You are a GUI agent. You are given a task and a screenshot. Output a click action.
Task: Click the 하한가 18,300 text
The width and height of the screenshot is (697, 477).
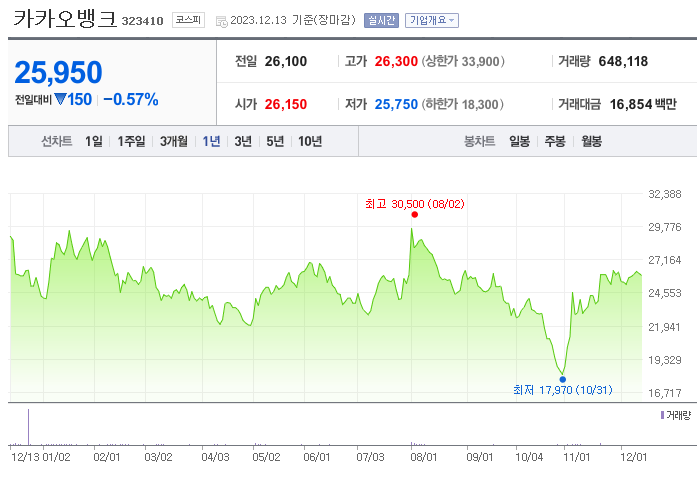tap(462, 104)
